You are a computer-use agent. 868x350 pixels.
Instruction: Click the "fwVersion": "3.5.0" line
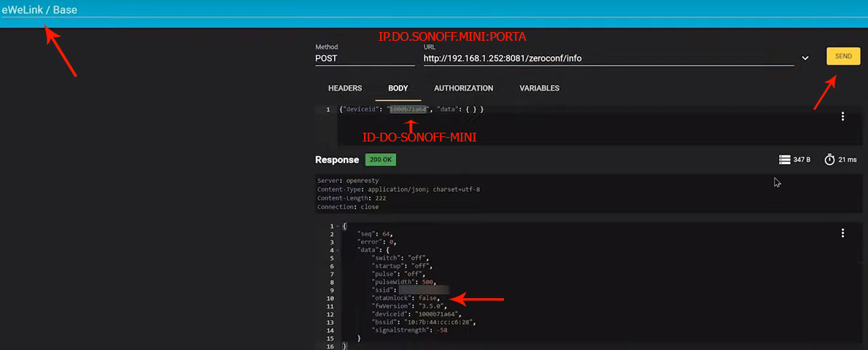click(411, 306)
